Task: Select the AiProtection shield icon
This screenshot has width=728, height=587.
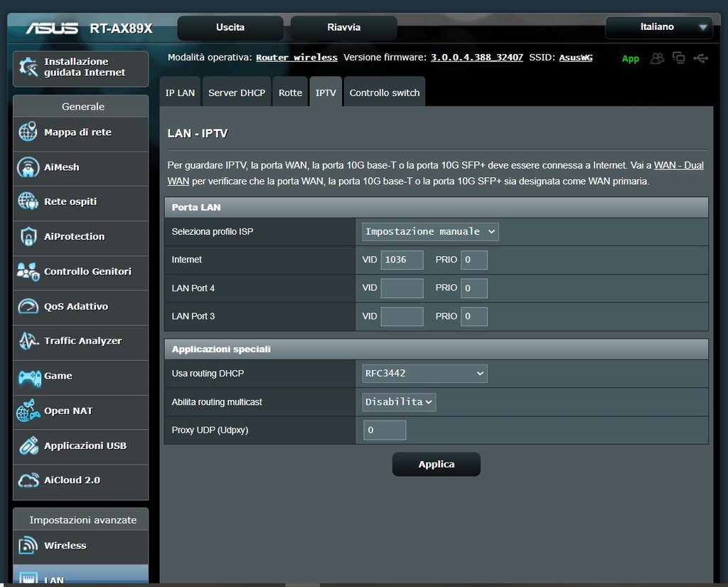Action: (28, 236)
